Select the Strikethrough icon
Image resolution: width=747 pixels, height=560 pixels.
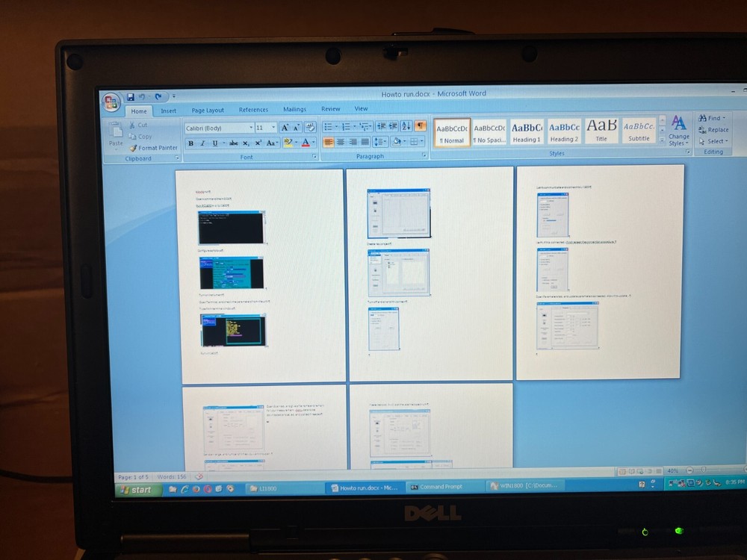(x=233, y=143)
